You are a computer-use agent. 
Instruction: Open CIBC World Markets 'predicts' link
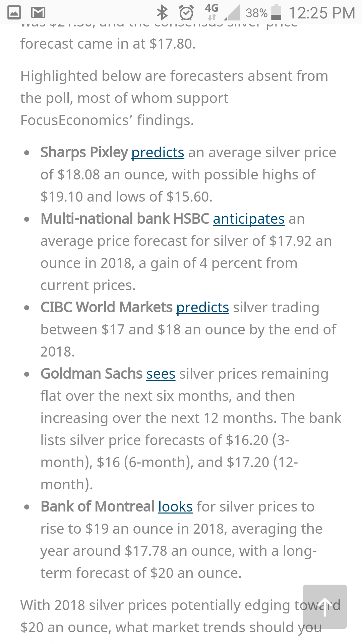[x=203, y=308]
